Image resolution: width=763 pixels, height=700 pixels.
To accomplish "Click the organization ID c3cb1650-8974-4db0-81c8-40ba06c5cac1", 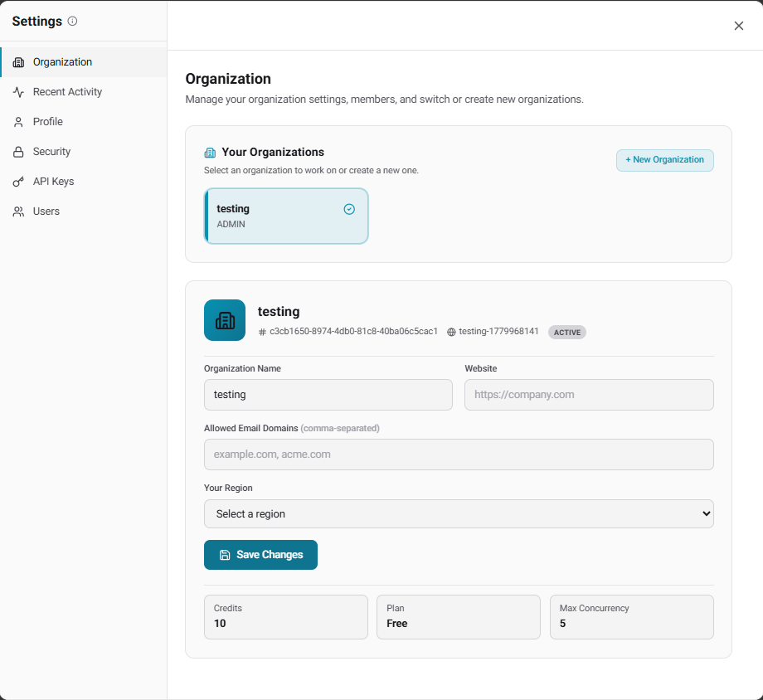I will 354,332.
